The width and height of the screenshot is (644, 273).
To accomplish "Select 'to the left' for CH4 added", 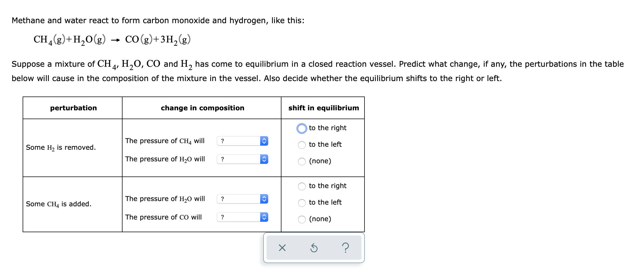I will (302, 203).
